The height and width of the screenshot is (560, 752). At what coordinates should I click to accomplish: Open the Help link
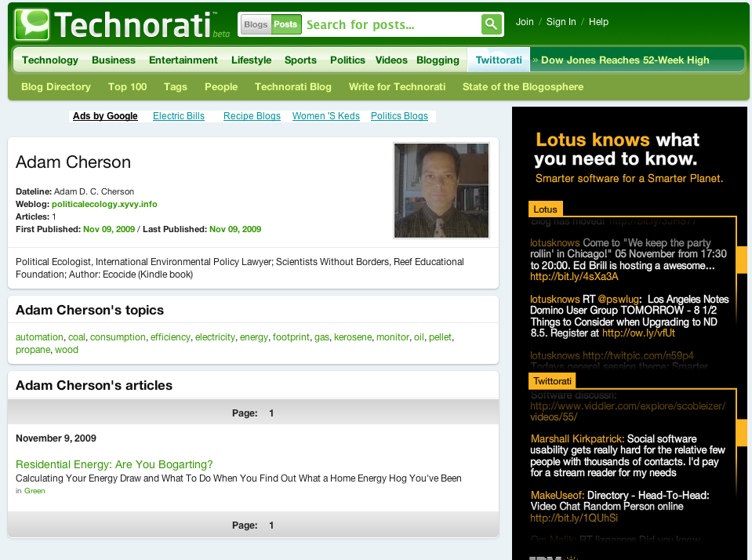tap(598, 22)
